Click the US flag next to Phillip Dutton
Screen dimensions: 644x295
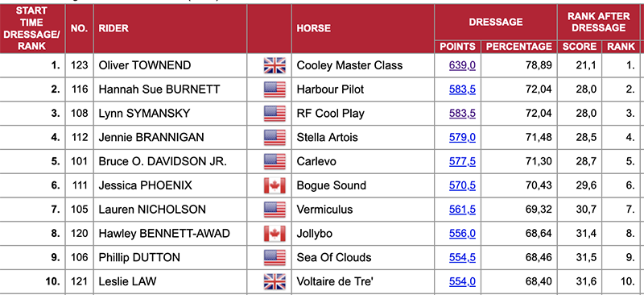click(x=275, y=258)
